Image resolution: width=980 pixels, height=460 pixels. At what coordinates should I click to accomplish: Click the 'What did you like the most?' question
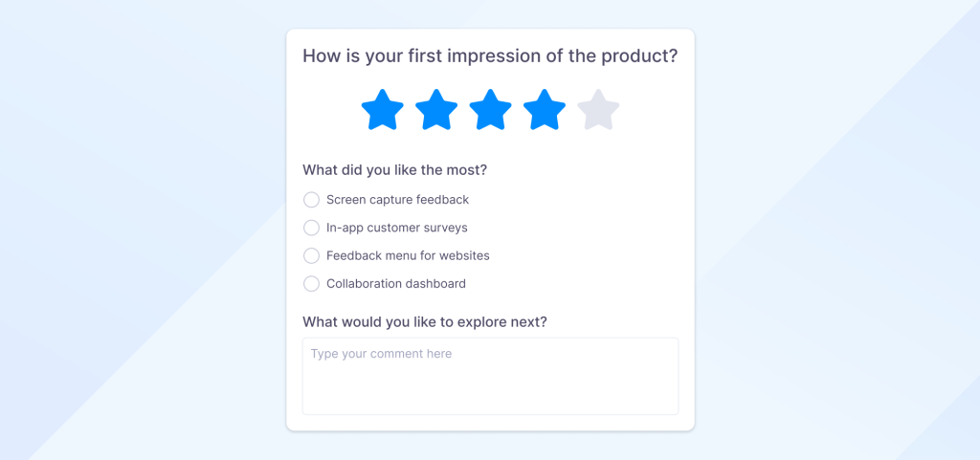click(x=394, y=170)
